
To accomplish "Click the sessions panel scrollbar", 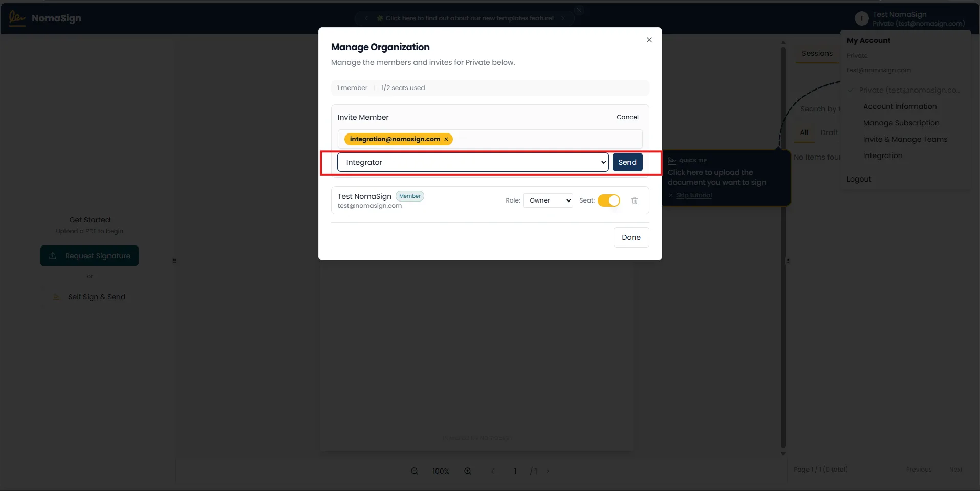I will tap(783, 248).
